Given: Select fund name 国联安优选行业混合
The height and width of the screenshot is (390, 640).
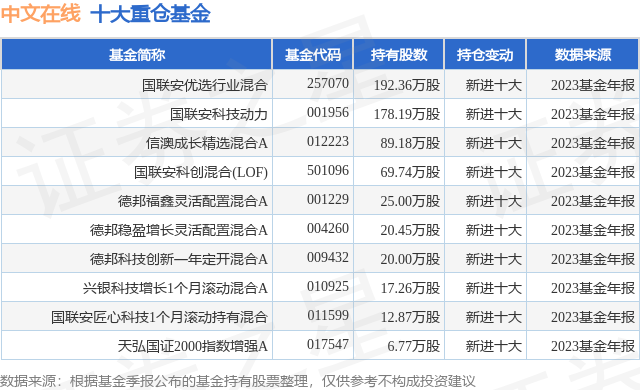Looking at the screenshot, I should (x=204, y=85).
